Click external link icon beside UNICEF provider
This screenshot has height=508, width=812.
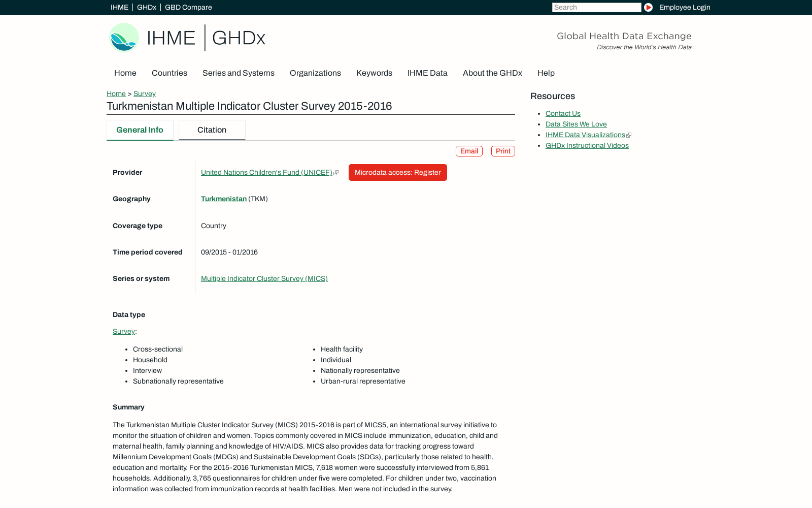[x=336, y=173]
